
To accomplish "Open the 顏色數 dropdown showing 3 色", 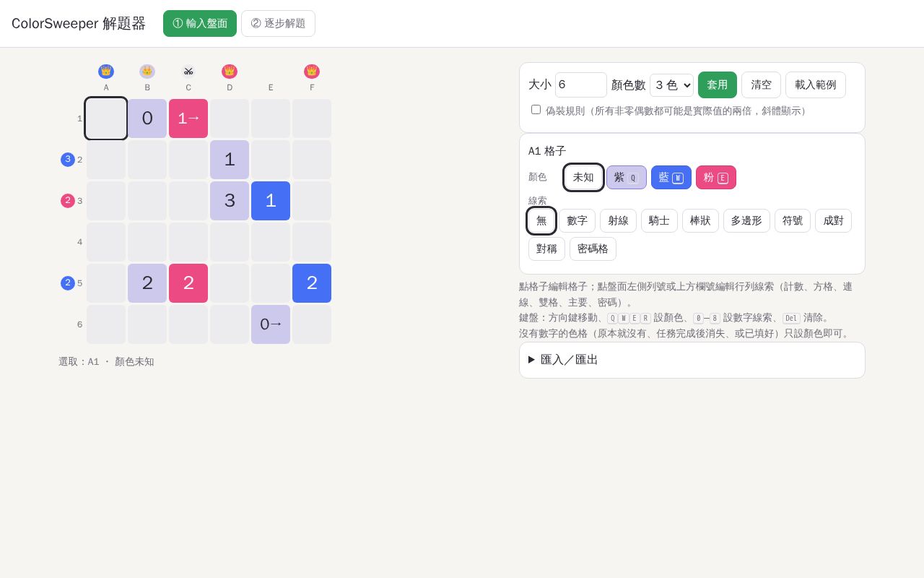I will (671, 85).
